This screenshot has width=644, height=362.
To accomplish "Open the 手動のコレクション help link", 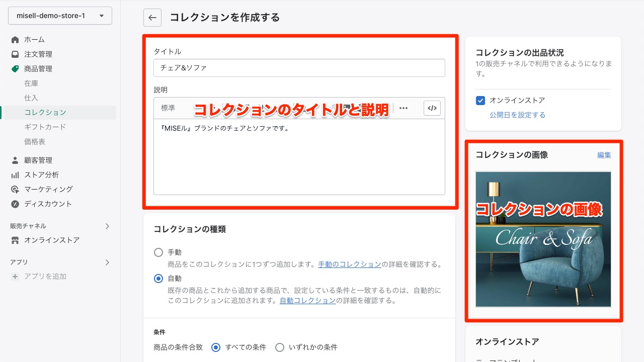I will [x=350, y=264].
